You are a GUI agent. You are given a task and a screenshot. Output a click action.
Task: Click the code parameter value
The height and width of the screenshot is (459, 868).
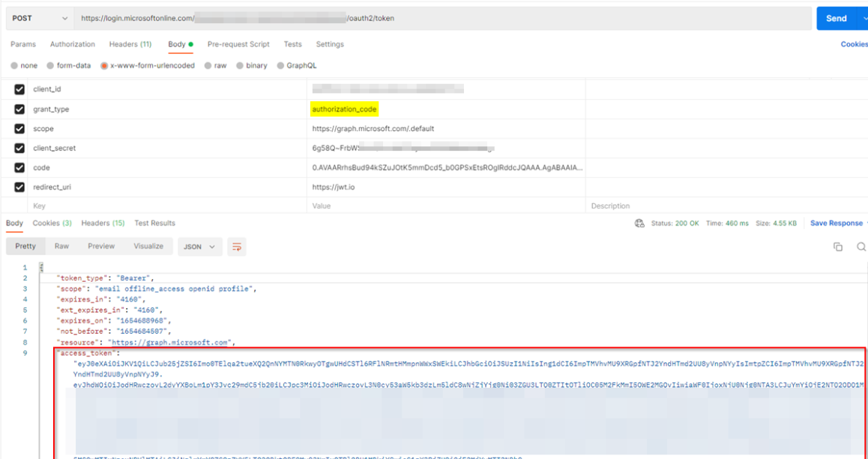coord(447,167)
